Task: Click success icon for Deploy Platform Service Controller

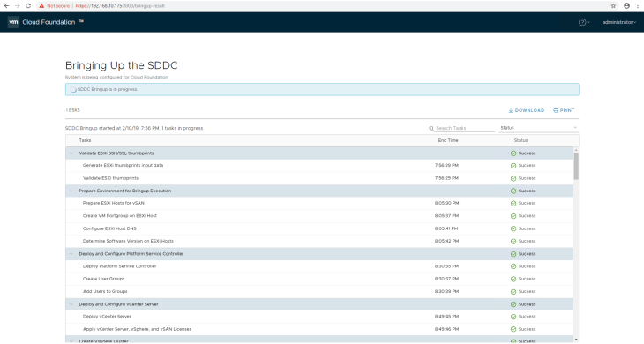Action: click(x=513, y=266)
